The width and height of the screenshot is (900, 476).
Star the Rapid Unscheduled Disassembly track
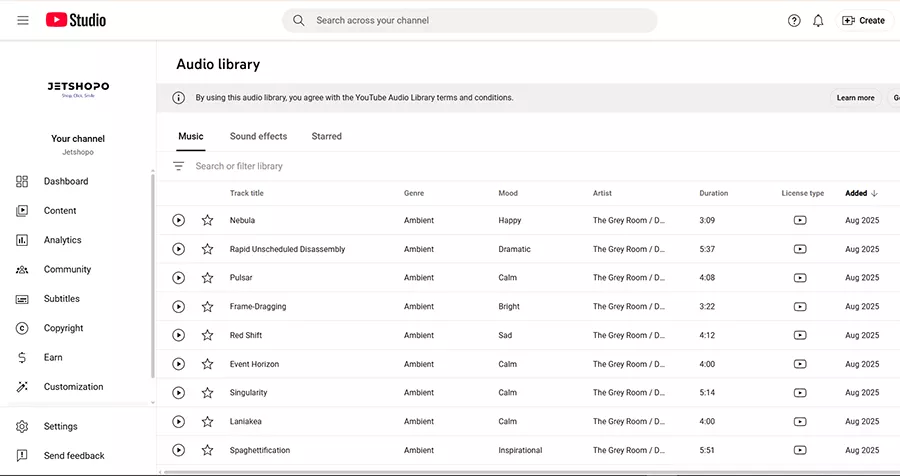(207, 249)
